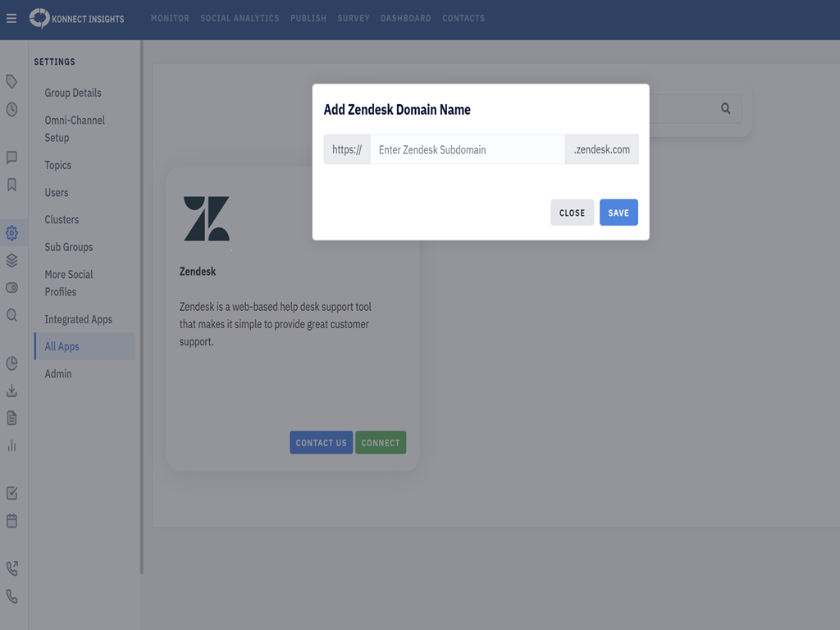Click the SAVE button in the dialog
This screenshot has width=840, height=630.
(619, 212)
